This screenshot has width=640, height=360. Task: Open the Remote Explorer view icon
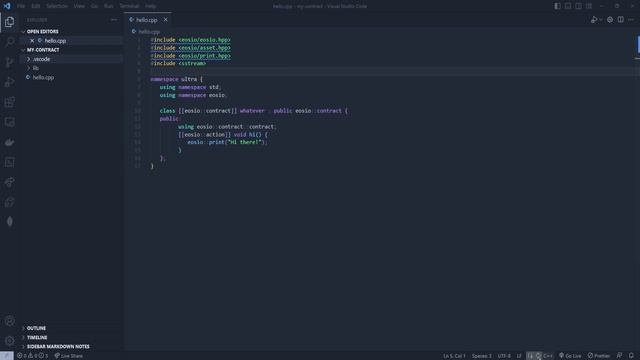pos(9,122)
